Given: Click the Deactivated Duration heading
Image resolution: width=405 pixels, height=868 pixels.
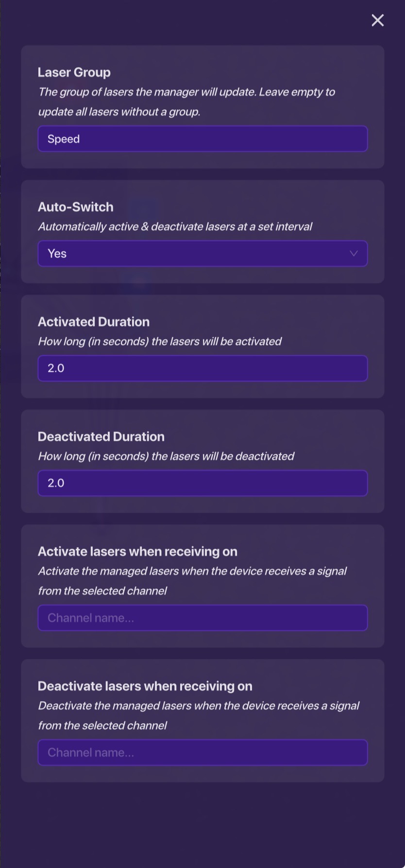Looking at the screenshot, I should point(101,436).
